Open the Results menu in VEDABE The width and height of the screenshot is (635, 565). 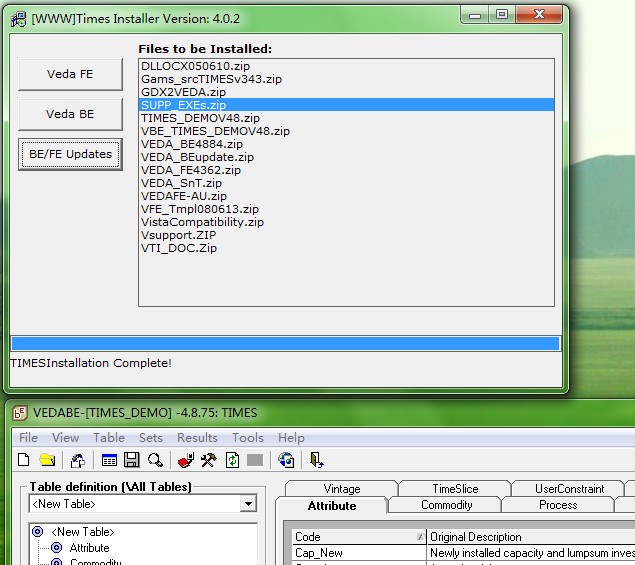pos(197,438)
